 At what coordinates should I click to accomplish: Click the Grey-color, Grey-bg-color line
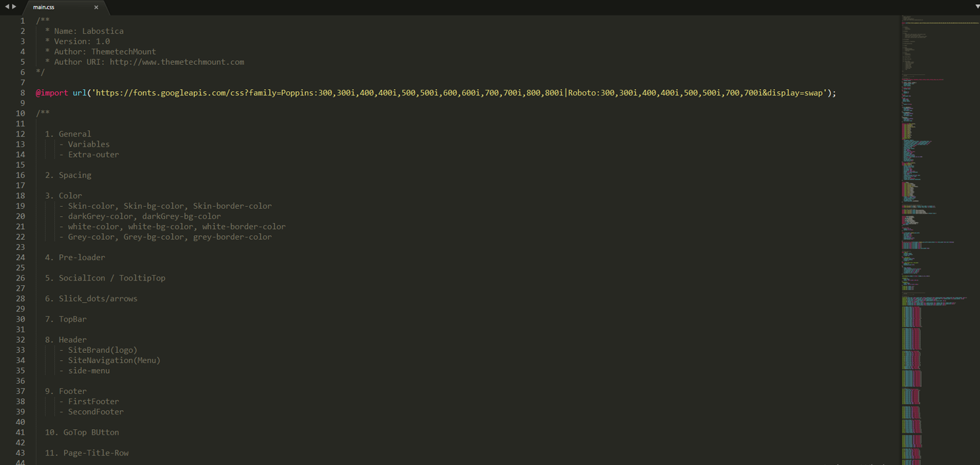(166, 237)
